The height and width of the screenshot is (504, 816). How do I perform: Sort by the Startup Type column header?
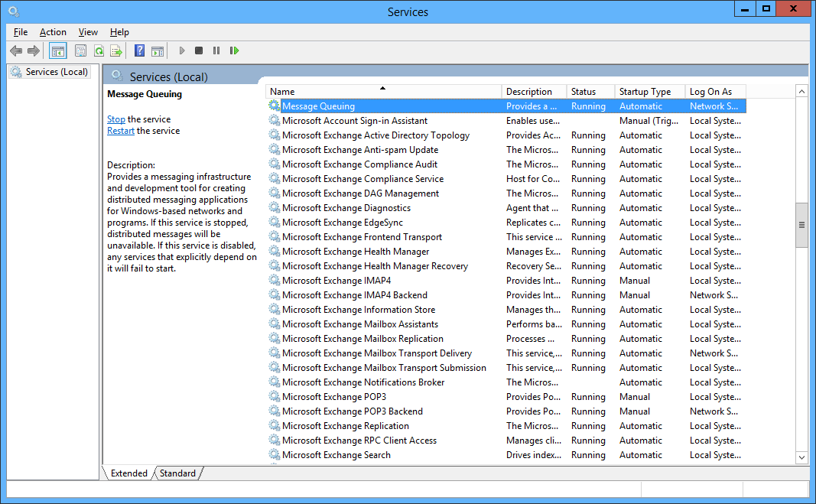pos(650,92)
